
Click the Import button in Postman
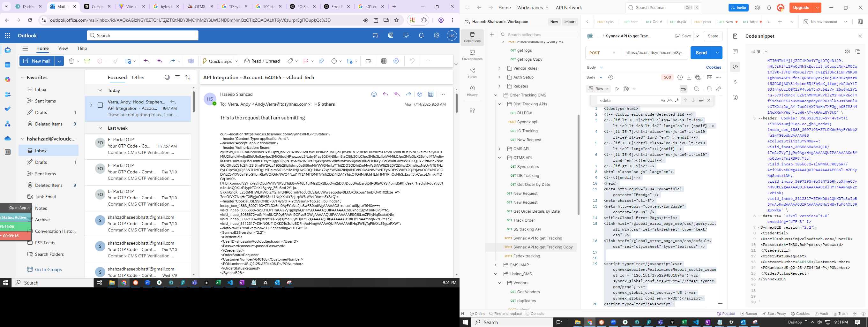[570, 22]
